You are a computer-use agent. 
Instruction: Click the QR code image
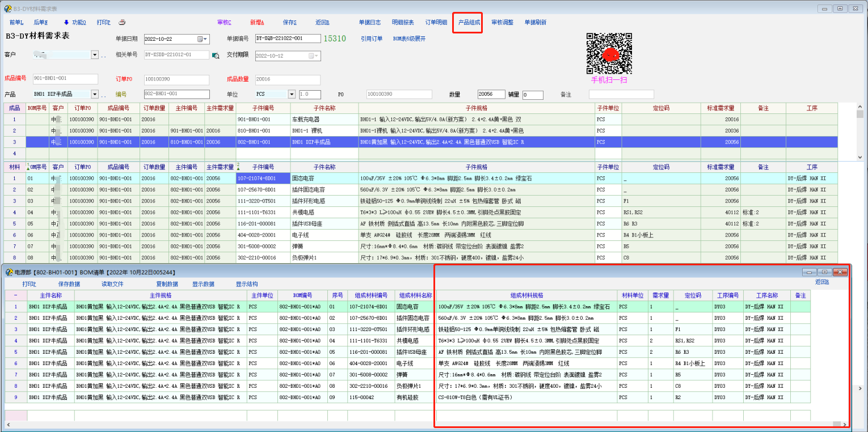(609, 54)
